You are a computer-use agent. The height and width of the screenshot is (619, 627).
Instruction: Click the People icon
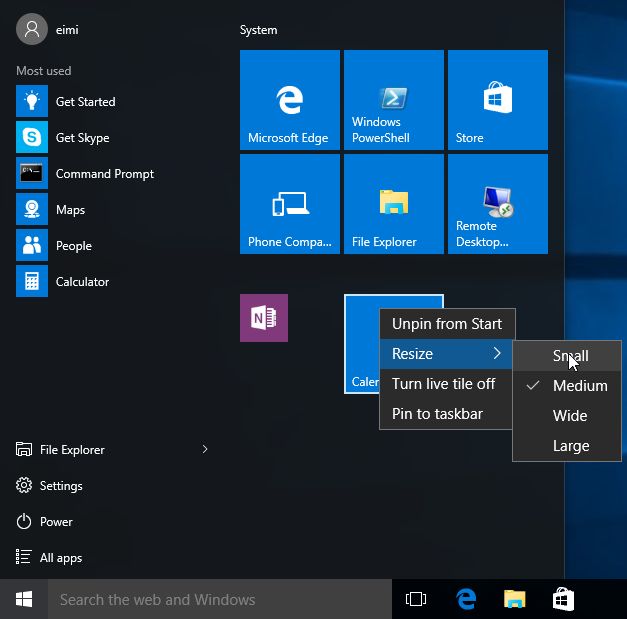32,245
